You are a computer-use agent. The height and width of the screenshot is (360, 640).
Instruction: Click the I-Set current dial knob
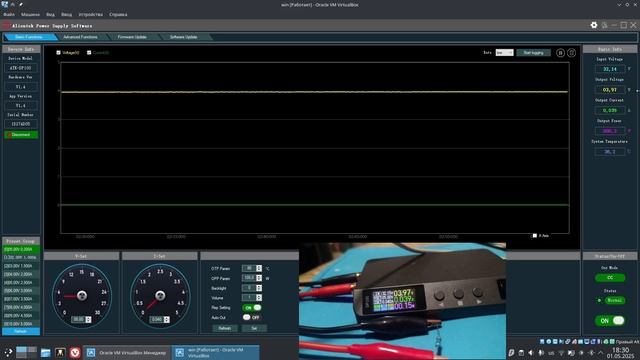pos(160,296)
